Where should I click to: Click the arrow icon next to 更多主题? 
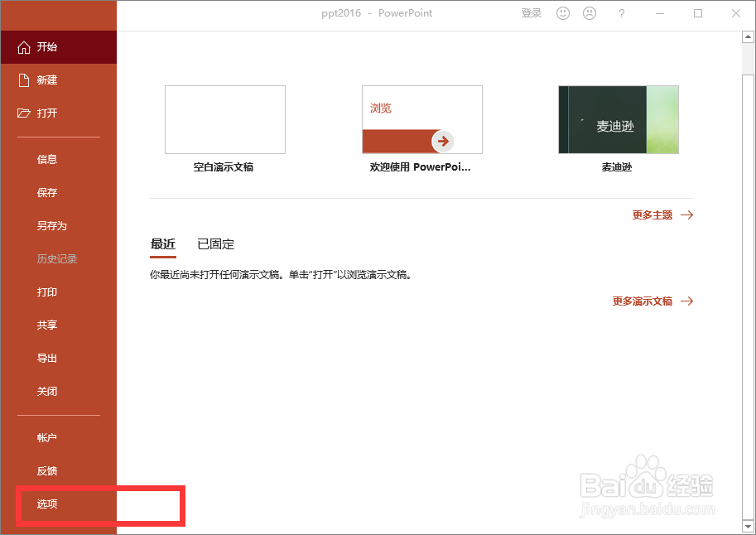687,215
